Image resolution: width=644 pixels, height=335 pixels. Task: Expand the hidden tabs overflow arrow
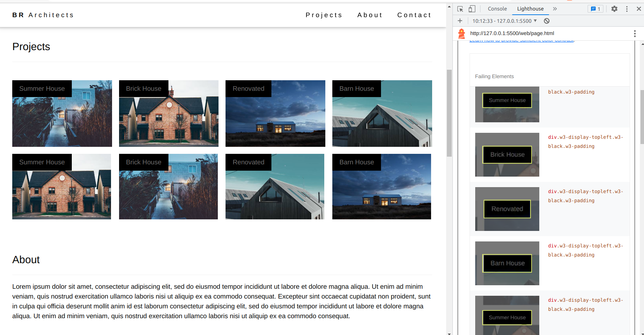pyautogui.click(x=555, y=9)
